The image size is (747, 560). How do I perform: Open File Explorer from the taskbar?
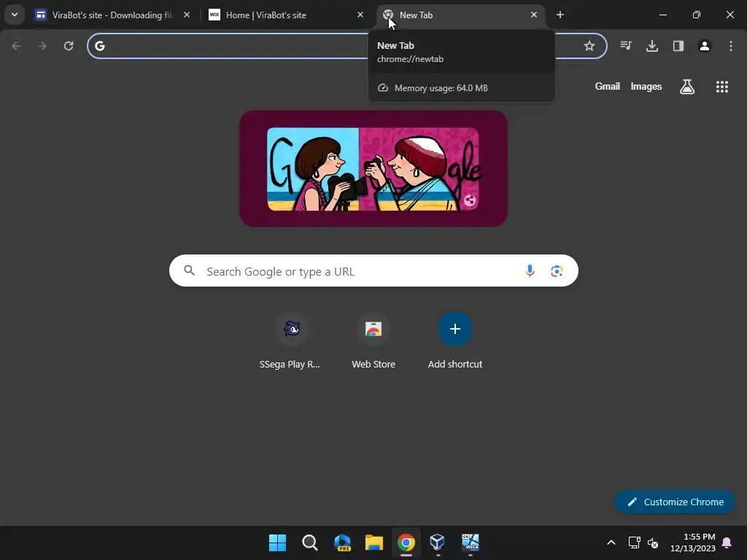[x=374, y=542]
